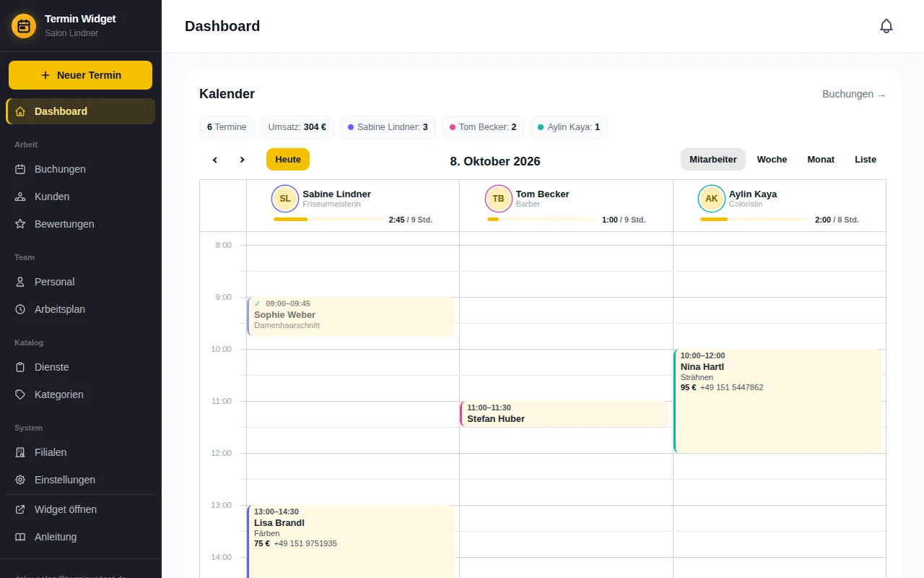Click the Dienste clipboard icon
The image size is (924, 578).
tap(20, 367)
